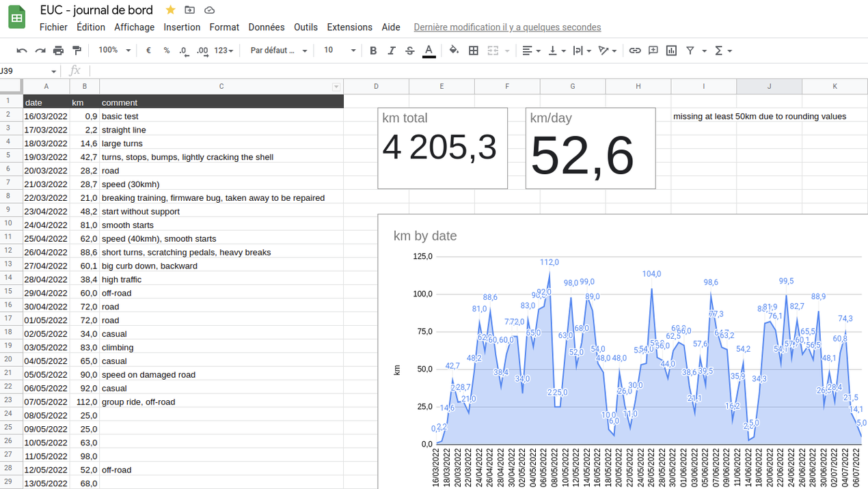Image resolution: width=868 pixels, height=489 pixels.
Task: Expand the functions dropdown arrow
Action: (x=730, y=51)
